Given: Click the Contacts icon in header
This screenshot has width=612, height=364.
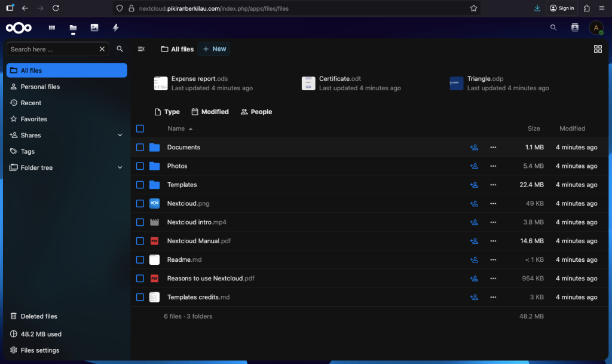Looking at the screenshot, I should coord(574,27).
